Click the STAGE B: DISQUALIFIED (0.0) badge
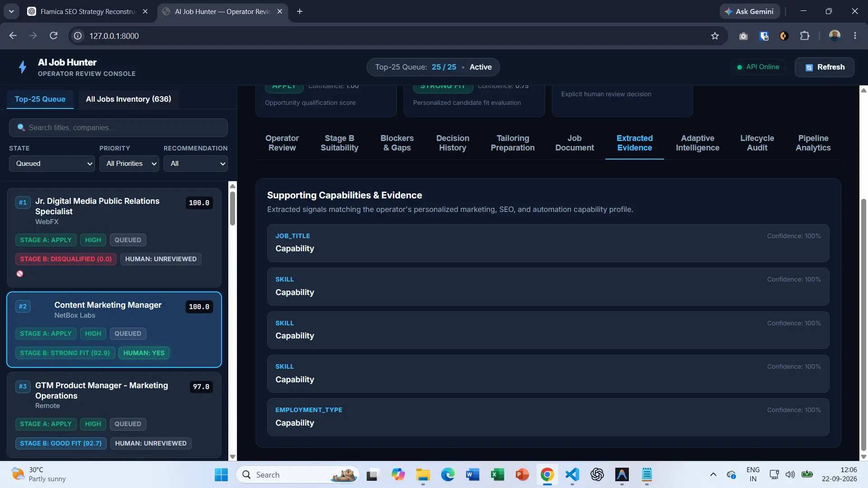868x488 pixels. [x=66, y=259]
